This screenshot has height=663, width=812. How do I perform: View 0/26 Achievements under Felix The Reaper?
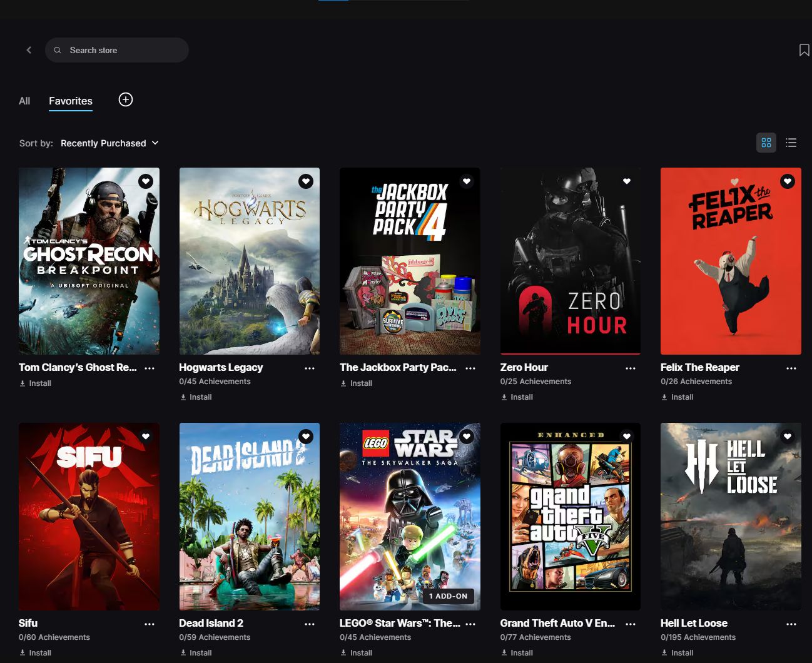pos(696,382)
